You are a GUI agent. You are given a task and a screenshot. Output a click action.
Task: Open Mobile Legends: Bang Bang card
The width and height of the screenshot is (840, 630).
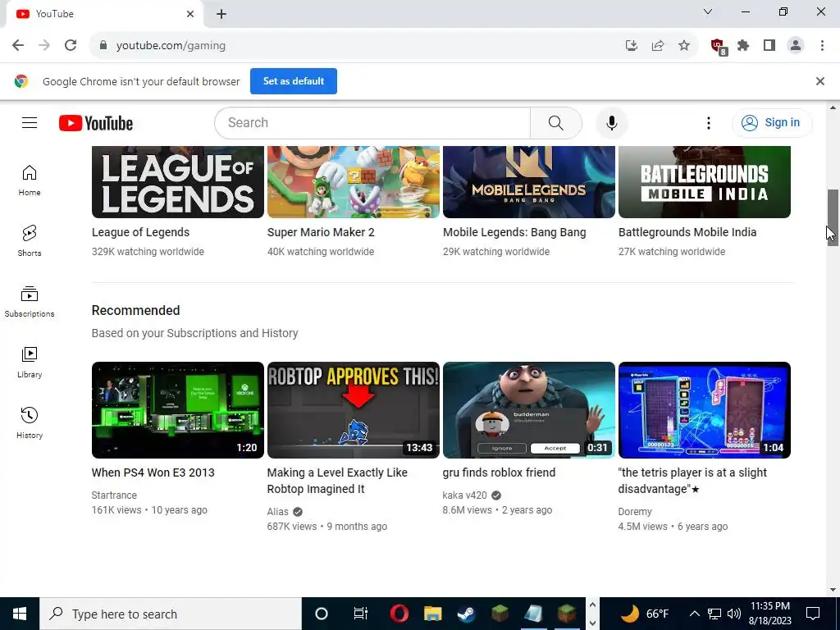pyautogui.click(x=529, y=182)
